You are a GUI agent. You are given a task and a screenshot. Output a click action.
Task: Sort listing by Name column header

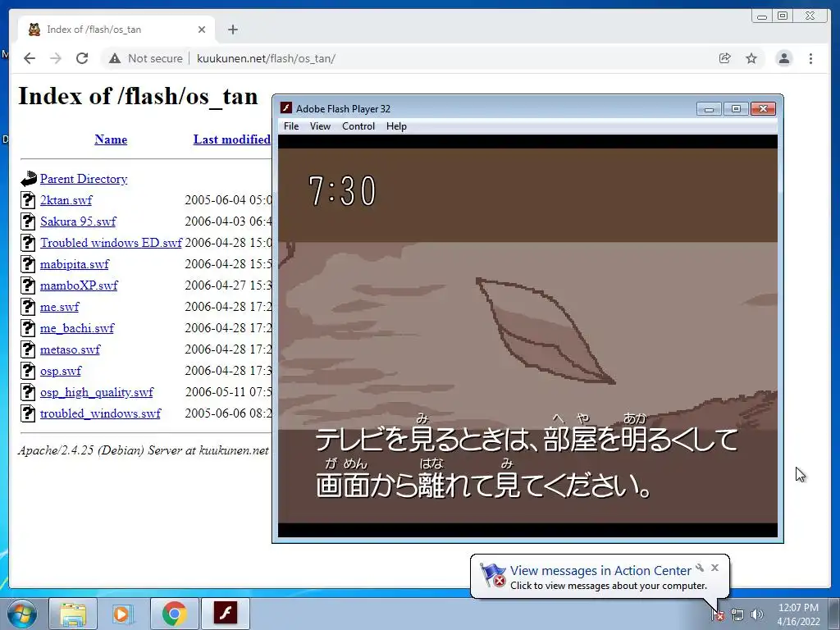[x=111, y=139]
